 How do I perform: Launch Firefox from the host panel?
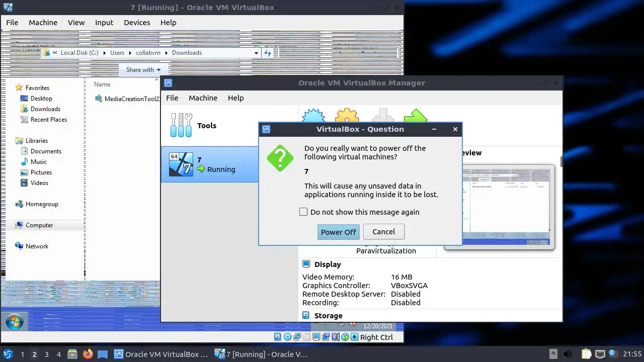click(88, 354)
